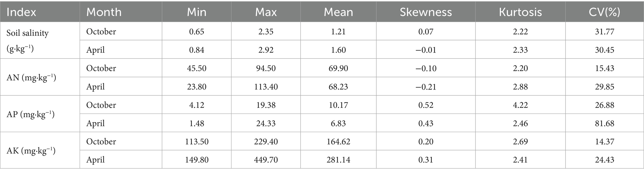This screenshot has width=644, height=174.
Task: Select the min value 23.80
Action: point(197,87)
